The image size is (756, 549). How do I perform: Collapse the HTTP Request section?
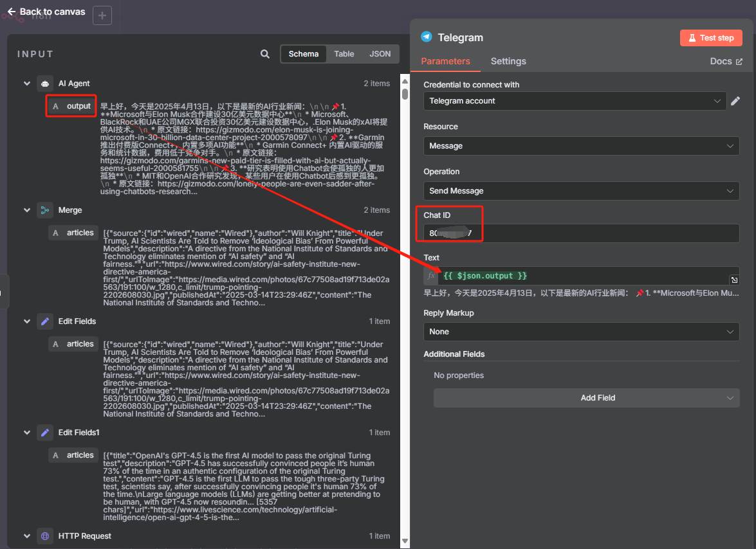pos(27,536)
